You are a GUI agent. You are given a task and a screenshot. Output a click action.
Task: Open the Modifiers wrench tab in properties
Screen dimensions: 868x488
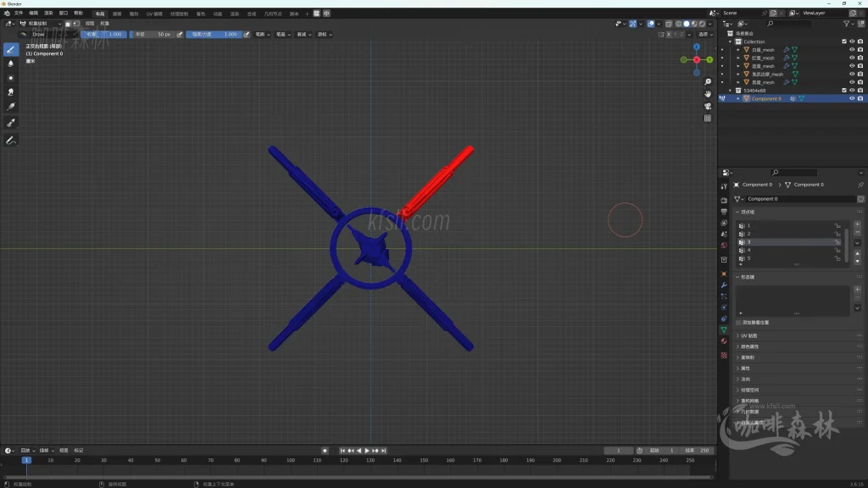(724, 285)
